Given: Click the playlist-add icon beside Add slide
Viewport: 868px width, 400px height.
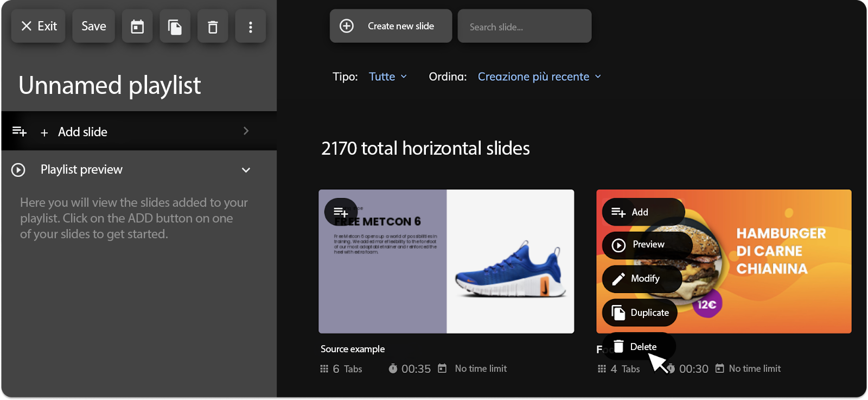Looking at the screenshot, I should coord(20,131).
